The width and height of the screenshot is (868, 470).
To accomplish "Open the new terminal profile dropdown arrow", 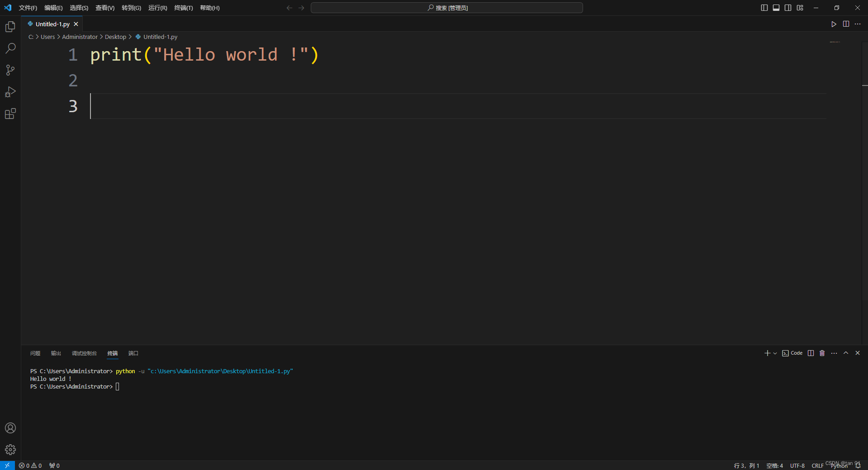I will coord(775,353).
